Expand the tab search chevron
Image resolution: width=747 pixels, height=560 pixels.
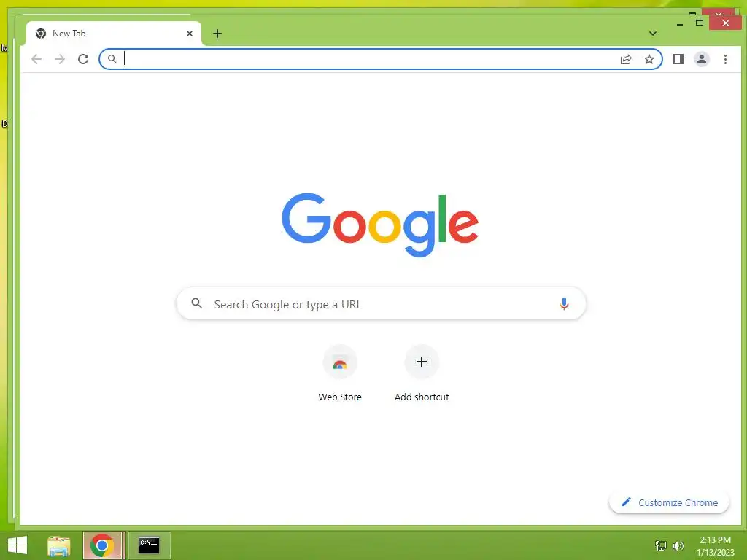[x=653, y=34]
